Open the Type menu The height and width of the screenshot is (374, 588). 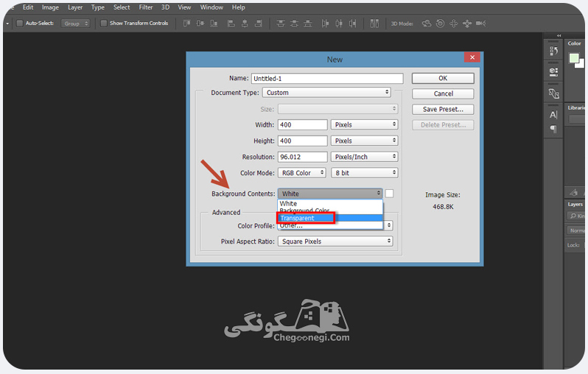point(98,7)
